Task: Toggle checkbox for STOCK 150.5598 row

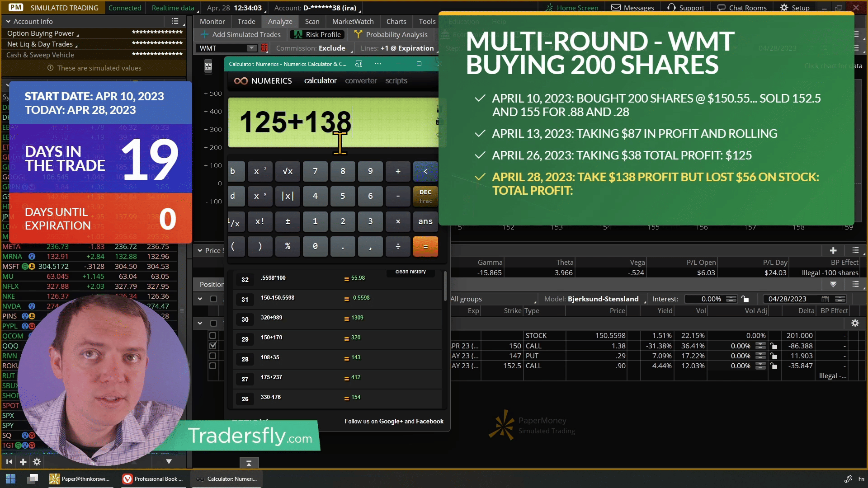Action: tap(213, 336)
